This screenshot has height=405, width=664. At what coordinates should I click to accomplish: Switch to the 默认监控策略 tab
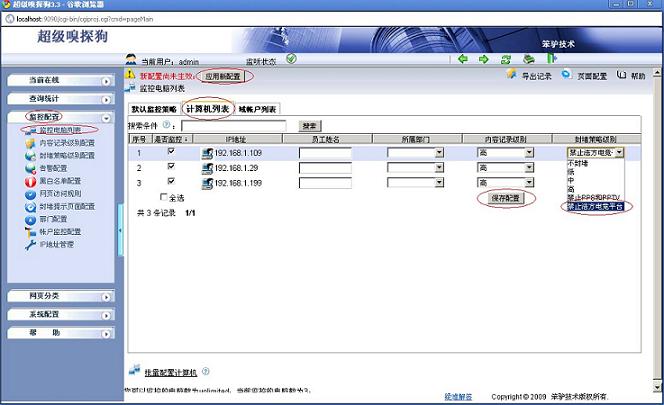tap(153, 109)
